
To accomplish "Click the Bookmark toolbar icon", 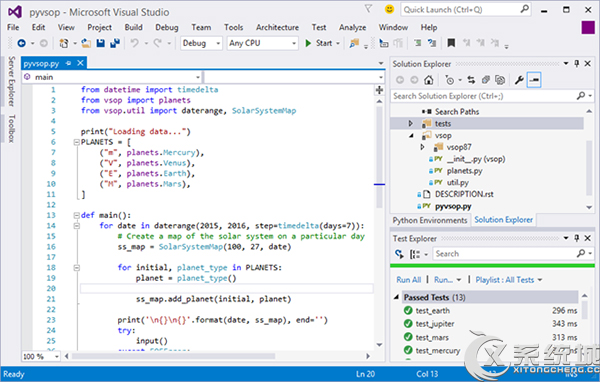I will click(x=452, y=43).
